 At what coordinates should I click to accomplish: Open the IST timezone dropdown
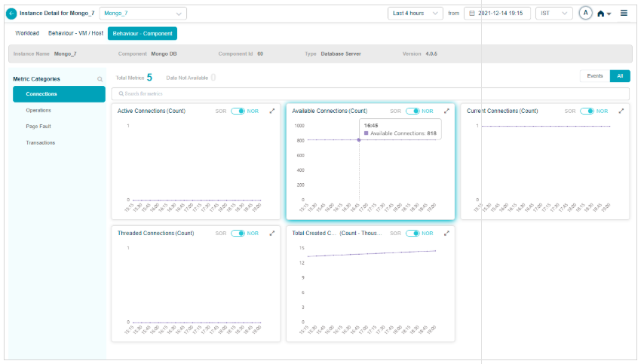click(554, 14)
